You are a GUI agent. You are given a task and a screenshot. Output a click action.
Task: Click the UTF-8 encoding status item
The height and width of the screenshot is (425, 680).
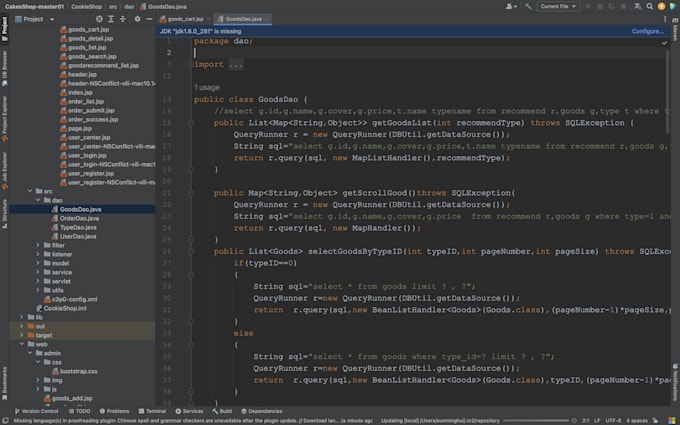[x=613, y=421]
